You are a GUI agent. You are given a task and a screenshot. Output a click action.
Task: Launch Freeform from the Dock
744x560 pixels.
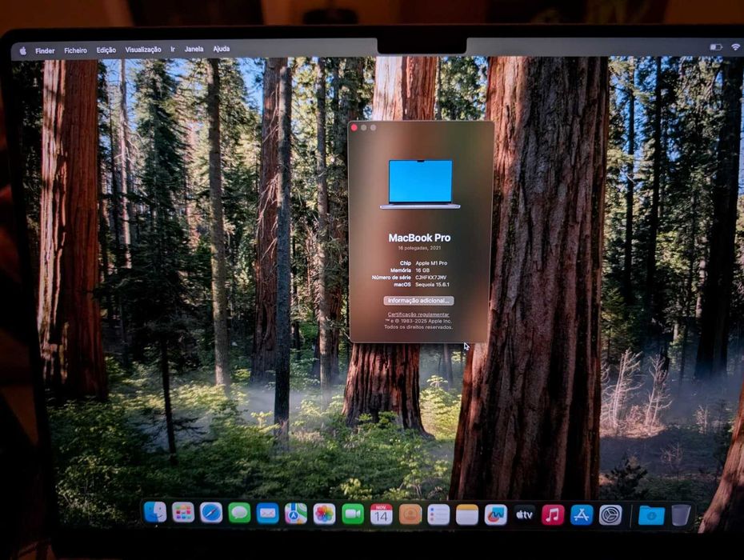click(x=495, y=515)
